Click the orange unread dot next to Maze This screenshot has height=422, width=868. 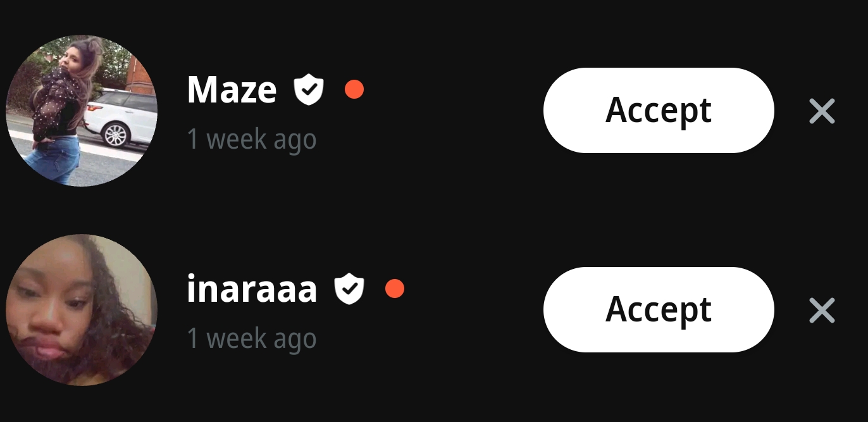tap(354, 89)
